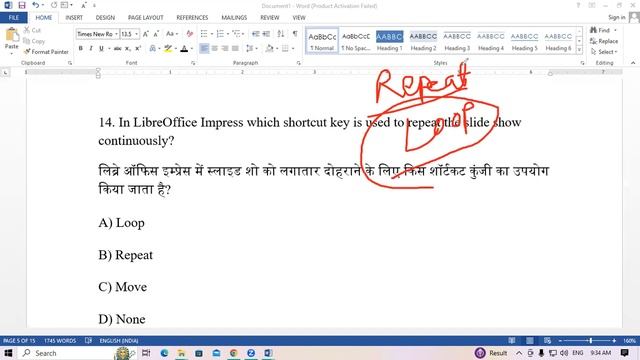This screenshot has width=640, height=360.
Task: Click the font color button
Action: [x=184, y=49]
